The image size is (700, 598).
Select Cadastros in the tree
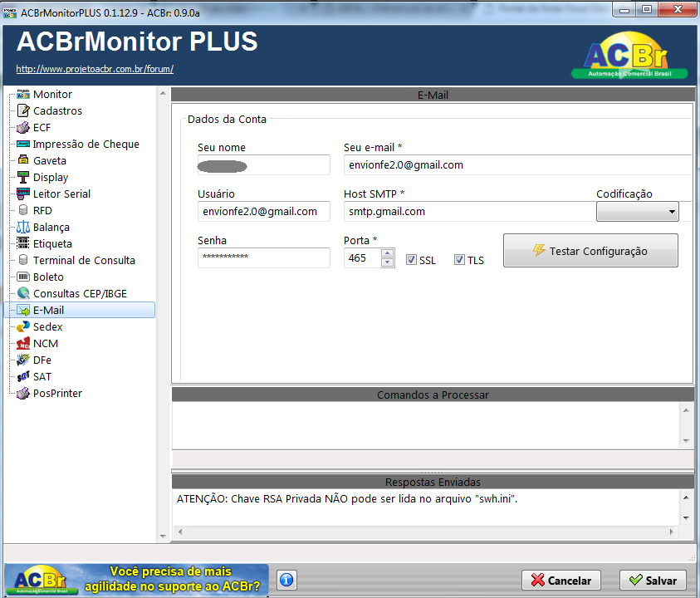coord(57,110)
